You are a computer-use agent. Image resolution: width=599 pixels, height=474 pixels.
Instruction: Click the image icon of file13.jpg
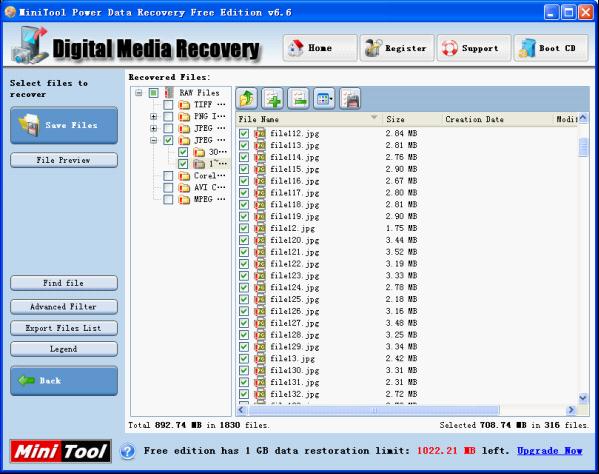(260, 358)
